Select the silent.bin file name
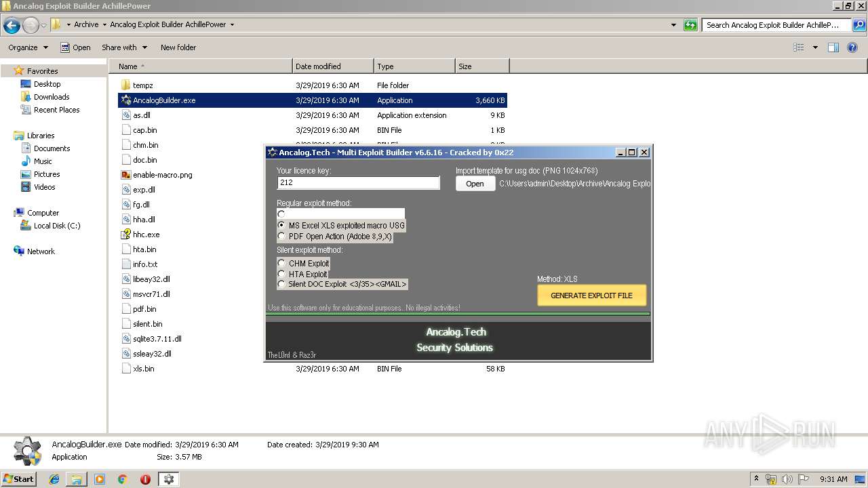Screen dimensions: 868x488 click(148, 324)
